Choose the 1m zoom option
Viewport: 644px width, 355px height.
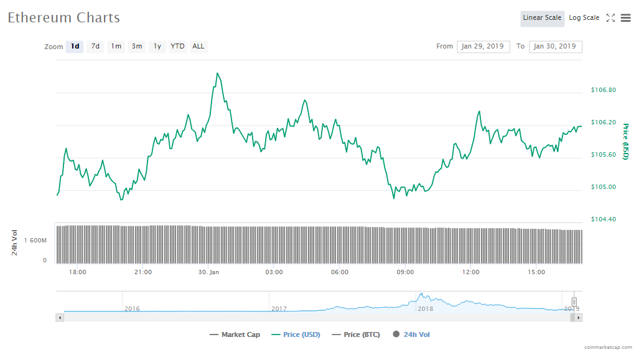pos(116,47)
